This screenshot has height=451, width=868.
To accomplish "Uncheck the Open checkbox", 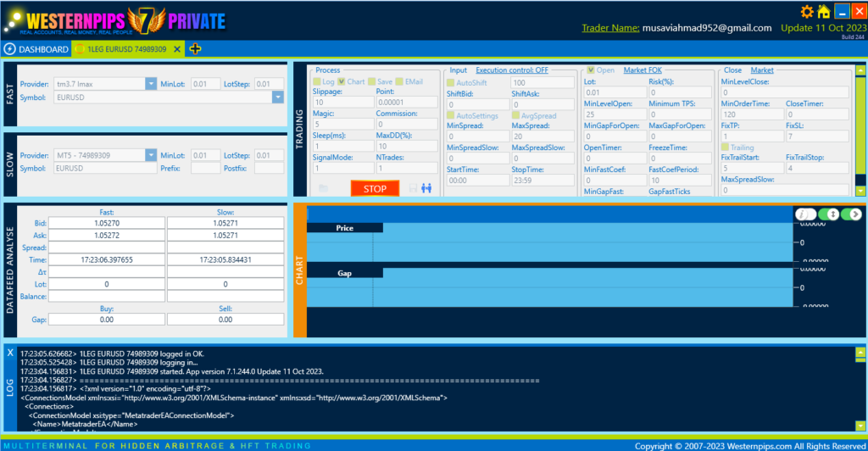I will pos(591,70).
